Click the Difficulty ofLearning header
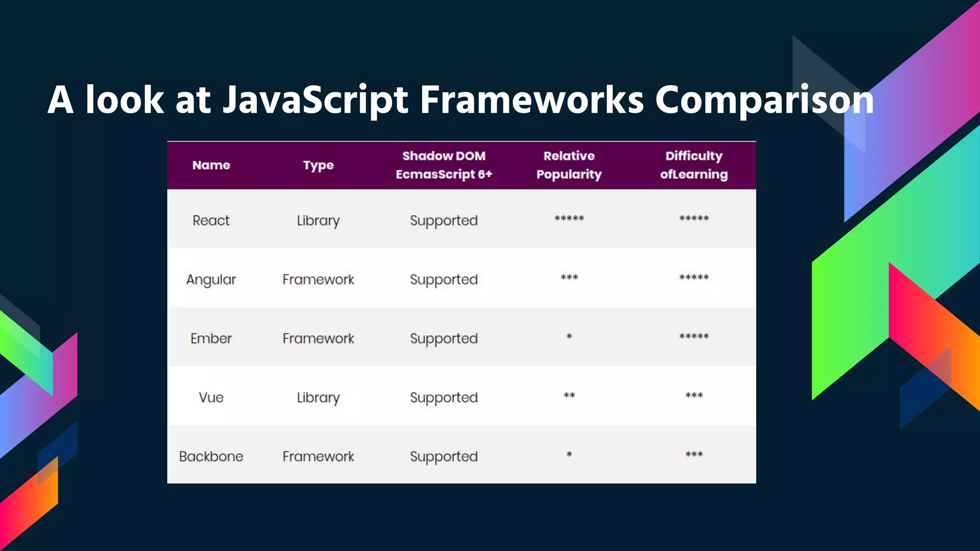This screenshot has width=980, height=551. (x=694, y=165)
